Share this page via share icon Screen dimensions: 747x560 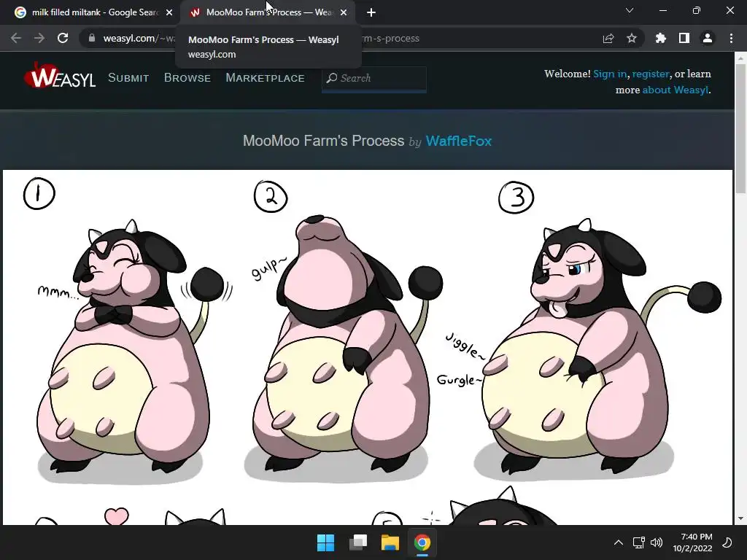point(608,38)
